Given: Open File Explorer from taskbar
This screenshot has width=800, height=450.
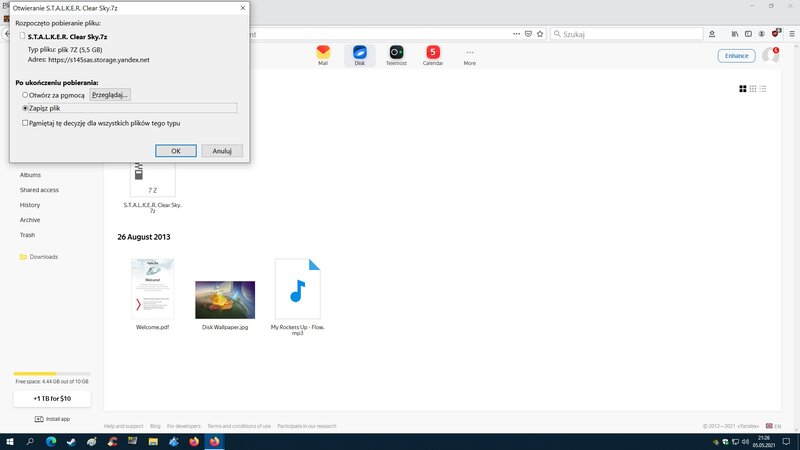Looking at the screenshot, I should [x=153, y=442].
